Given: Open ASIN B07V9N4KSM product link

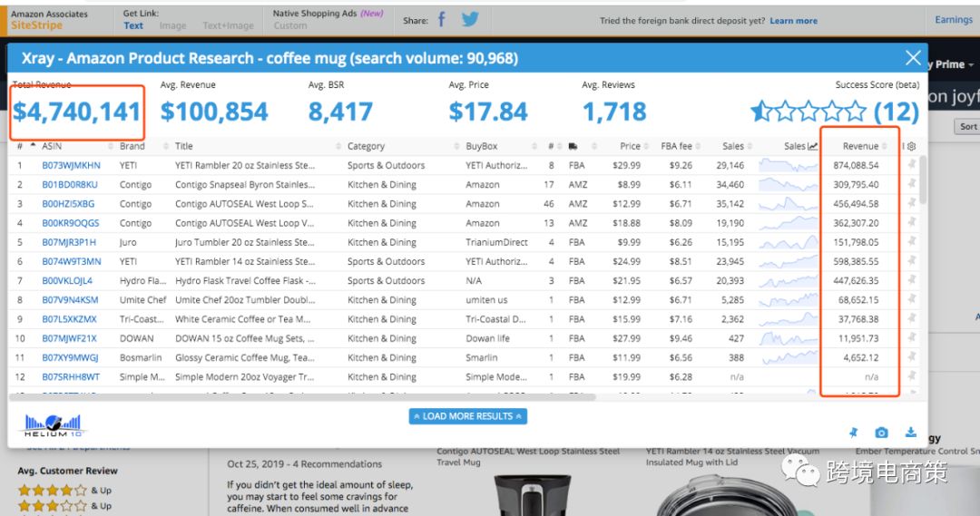Looking at the screenshot, I should tap(70, 300).
